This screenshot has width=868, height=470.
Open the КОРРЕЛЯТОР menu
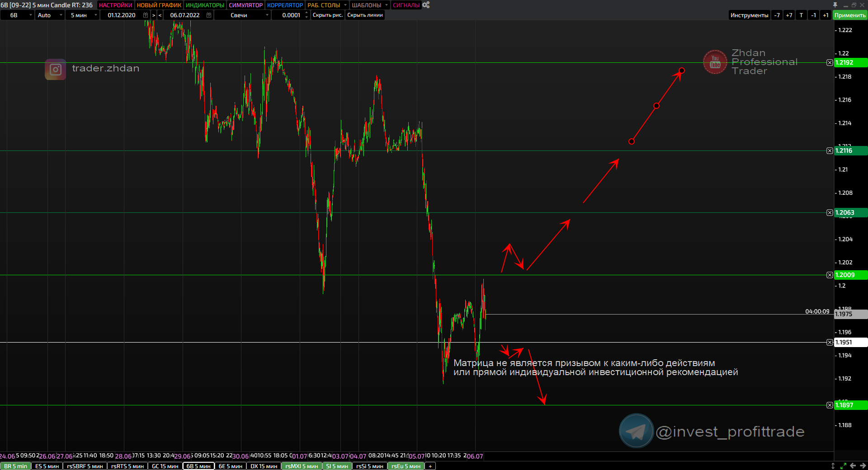coord(285,5)
